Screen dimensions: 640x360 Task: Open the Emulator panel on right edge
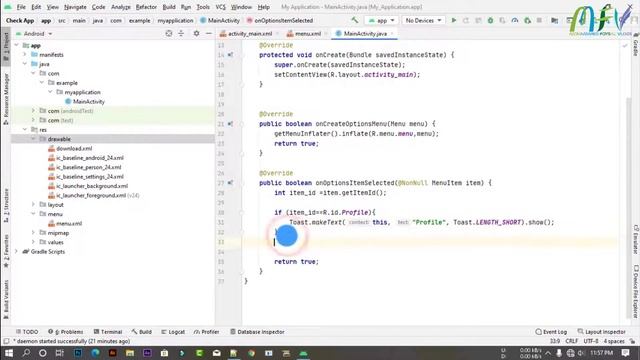pyautogui.click(x=636, y=240)
